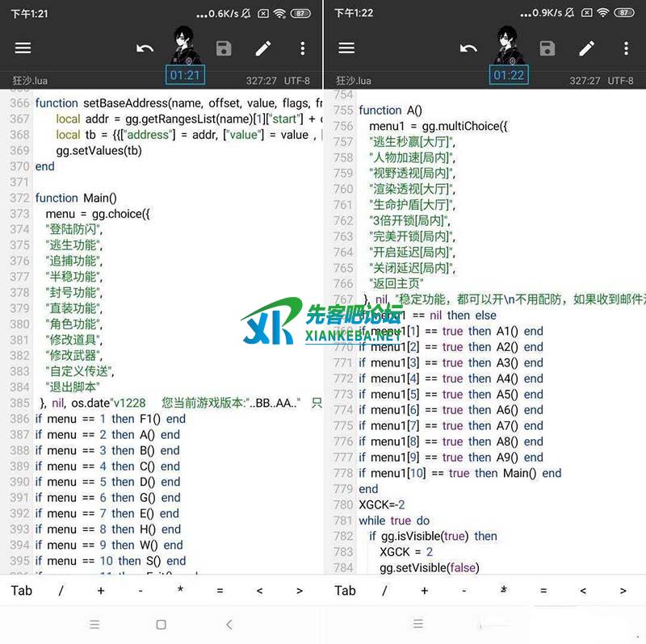Open the three-dot overflow menu in left editor
646x644 pixels.
click(x=303, y=48)
